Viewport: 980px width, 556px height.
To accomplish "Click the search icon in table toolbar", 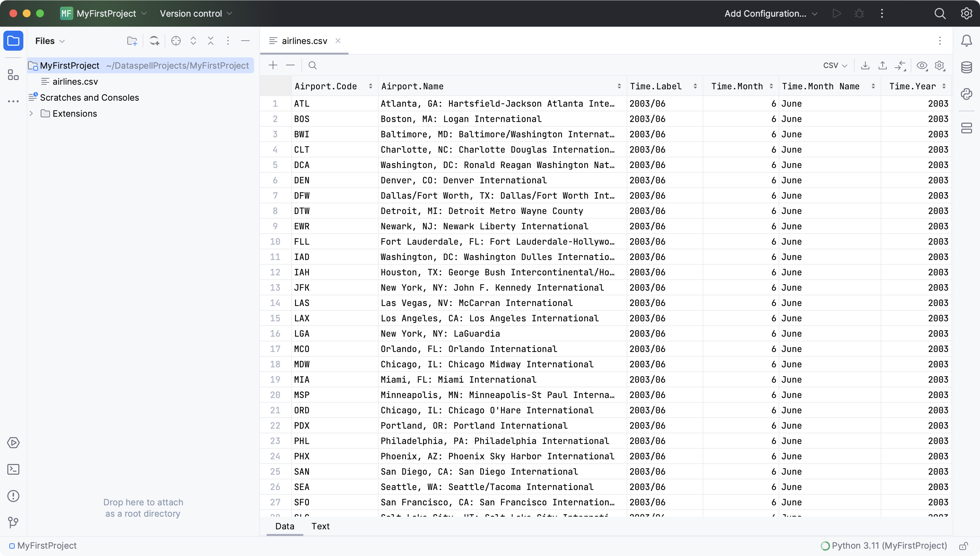I will 313,65.
